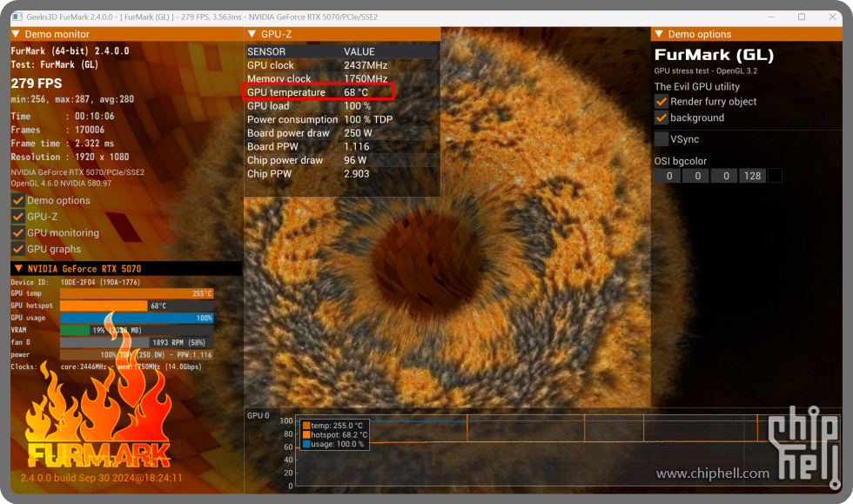Select the GPU load row

coord(342,106)
